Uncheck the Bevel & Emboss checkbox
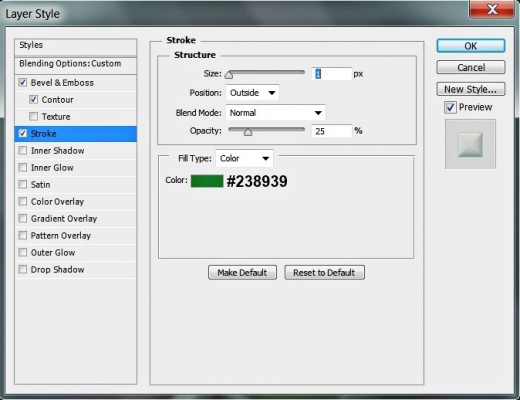This screenshot has width=520, height=400. (x=23, y=82)
